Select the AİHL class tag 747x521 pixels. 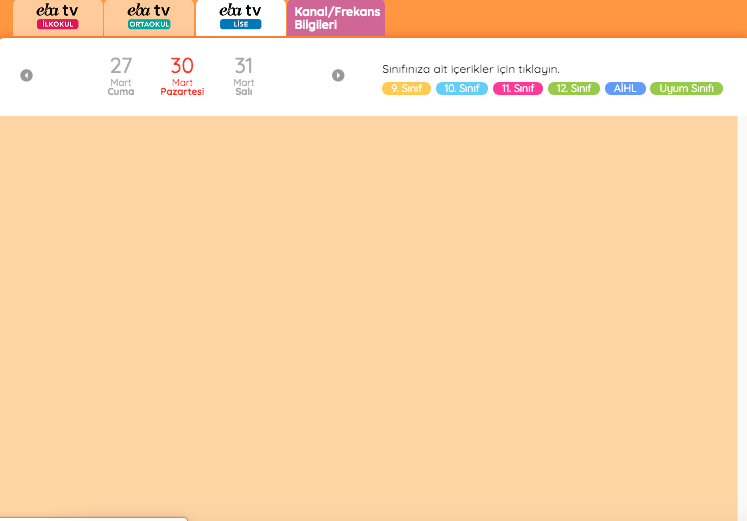pos(625,89)
